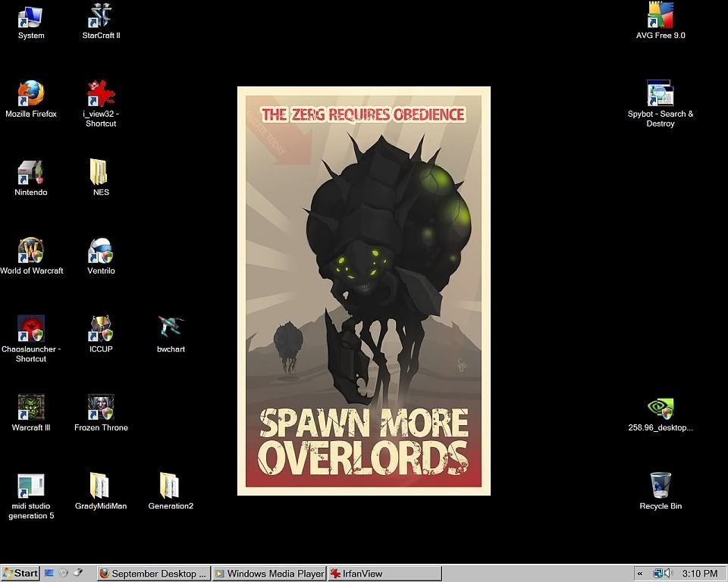
Task: Open Spybot - Search & Destroy shortcut
Action: [x=661, y=95]
